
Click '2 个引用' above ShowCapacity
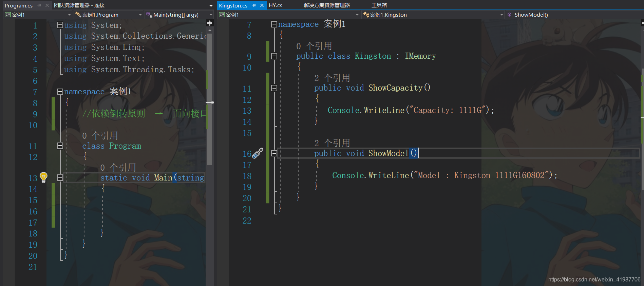click(332, 78)
